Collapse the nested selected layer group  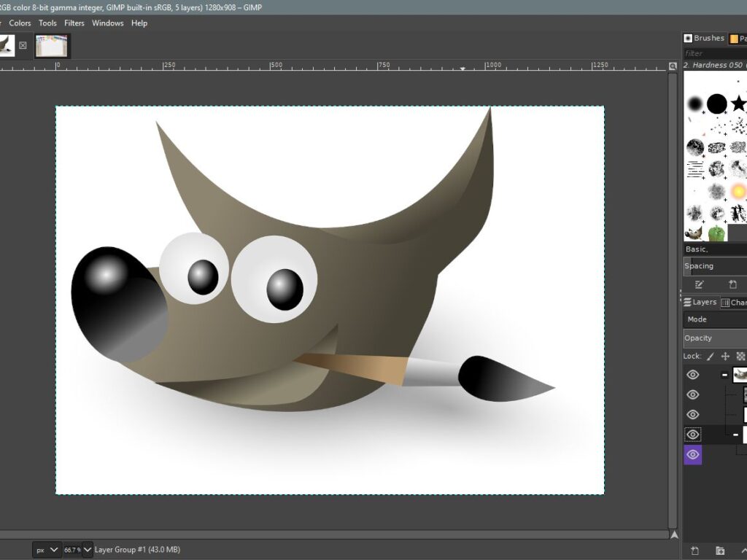[x=735, y=435]
